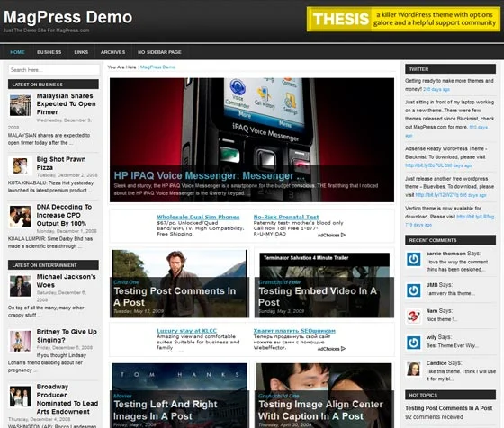This screenshot has width=504, height=428.
Task: Click Candice's photo avatar
Action: click(x=413, y=369)
